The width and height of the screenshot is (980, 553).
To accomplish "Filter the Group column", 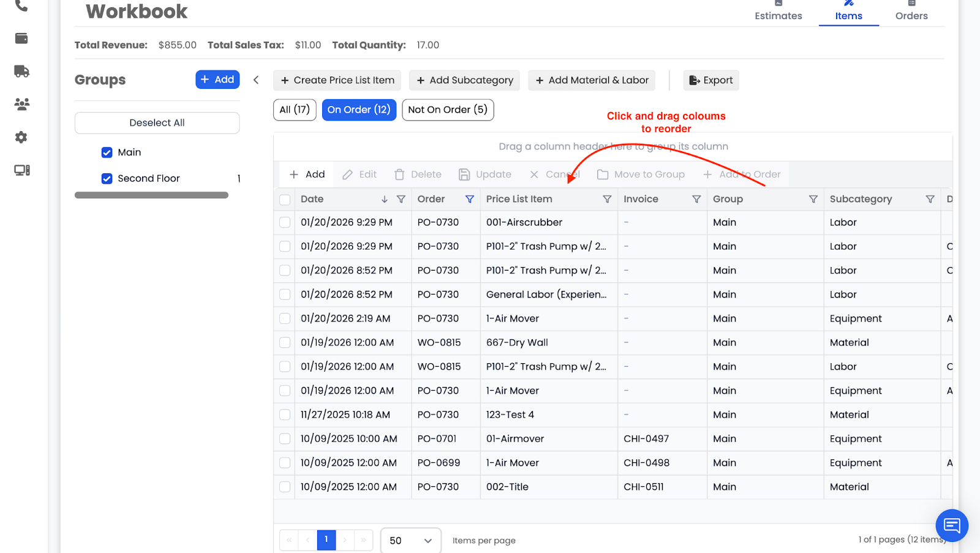I will pyautogui.click(x=813, y=199).
